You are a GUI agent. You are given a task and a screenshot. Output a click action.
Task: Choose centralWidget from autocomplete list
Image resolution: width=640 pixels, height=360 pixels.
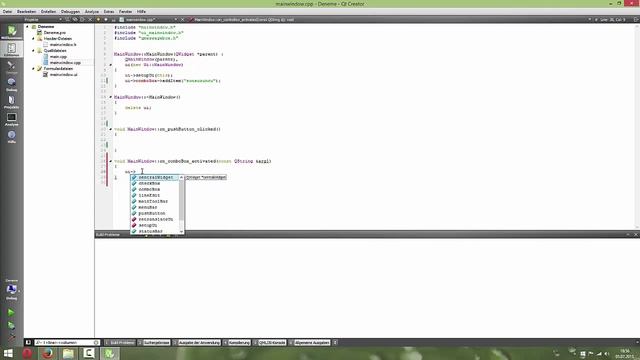pyautogui.click(x=155, y=178)
